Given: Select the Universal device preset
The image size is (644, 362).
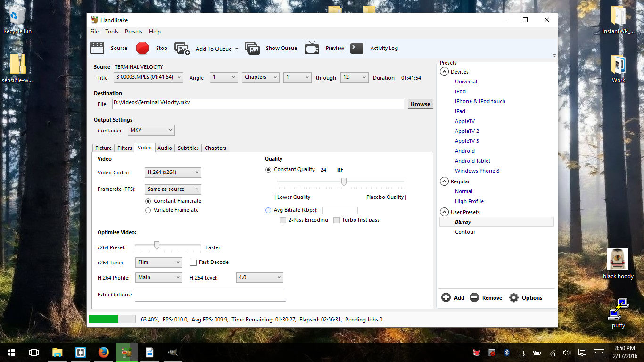Looking at the screenshot, I should click(466, 82).
